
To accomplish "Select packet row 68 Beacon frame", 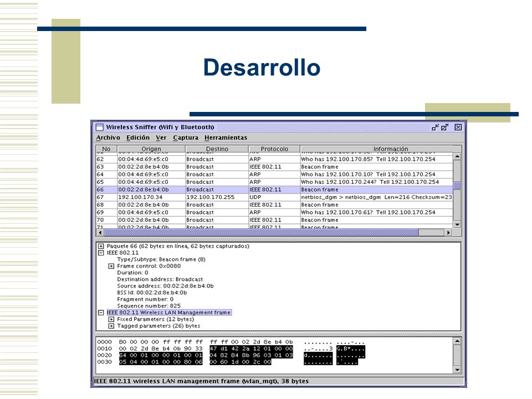I will [x=274, y=205].
